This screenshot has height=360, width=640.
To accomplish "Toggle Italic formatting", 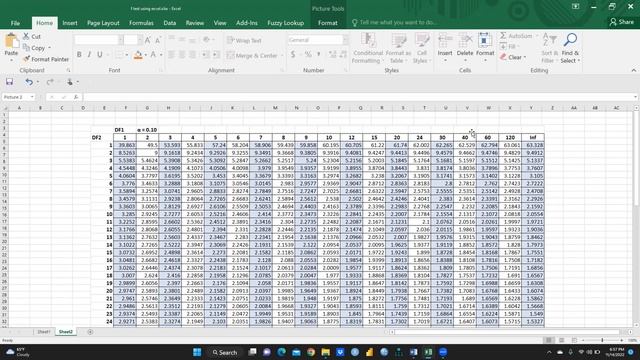I will click(x=89, y=55).
